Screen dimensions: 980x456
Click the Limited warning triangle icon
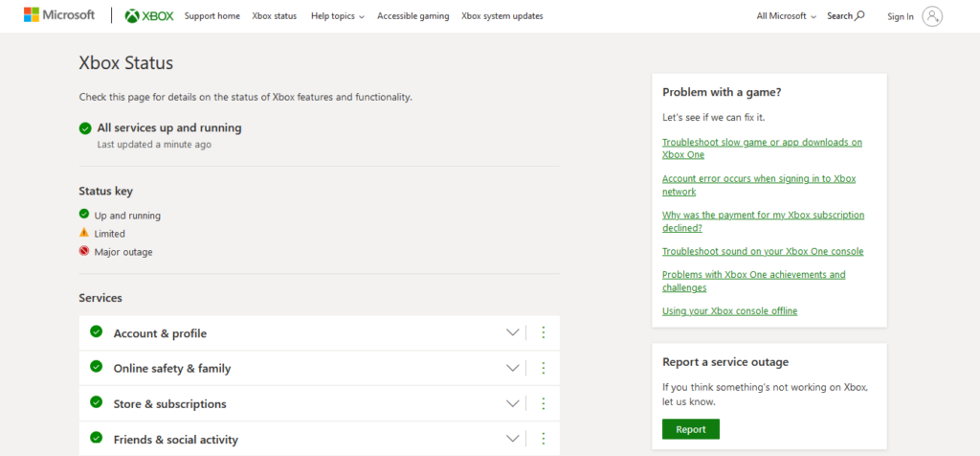[84, 232]
